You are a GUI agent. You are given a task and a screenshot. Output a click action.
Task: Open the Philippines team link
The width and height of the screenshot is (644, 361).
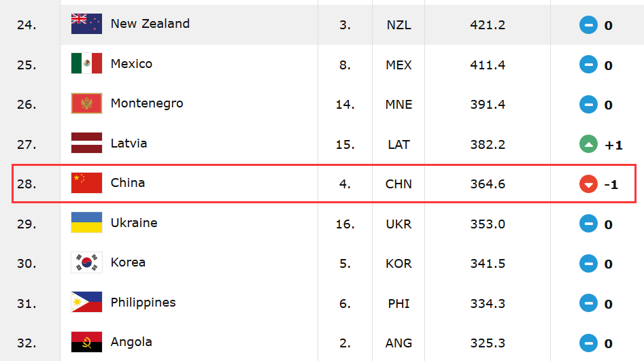click(x=143, y=303)
